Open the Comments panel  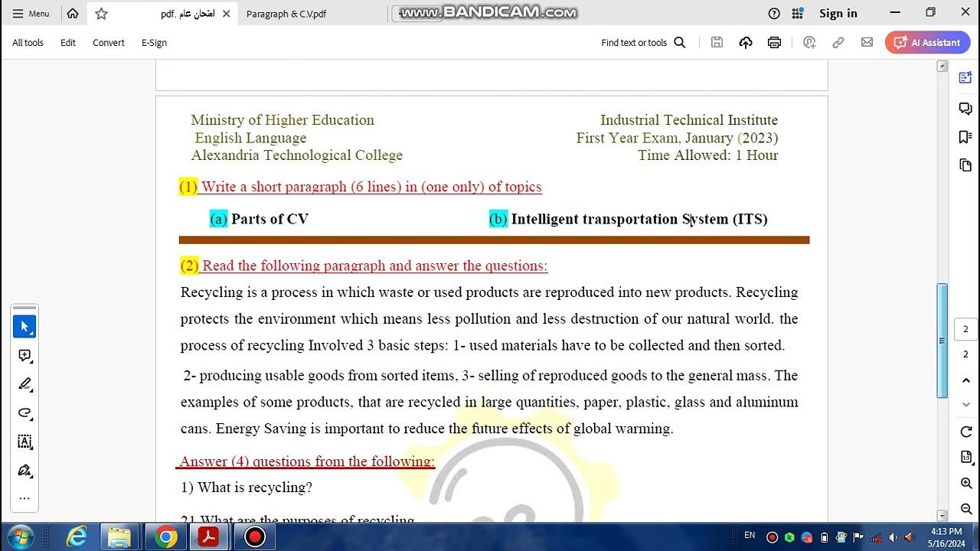[x=965, y=109]
